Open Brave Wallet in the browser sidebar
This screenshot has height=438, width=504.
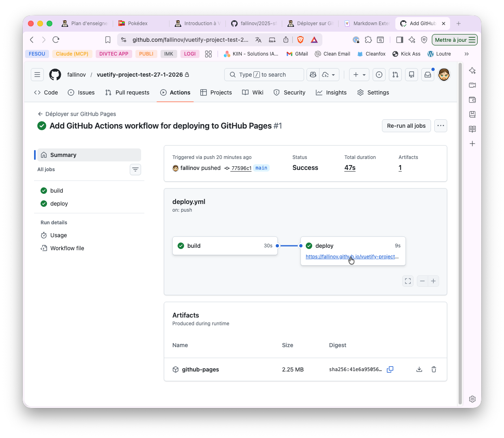pyautogui.click(x=472, y=99)
